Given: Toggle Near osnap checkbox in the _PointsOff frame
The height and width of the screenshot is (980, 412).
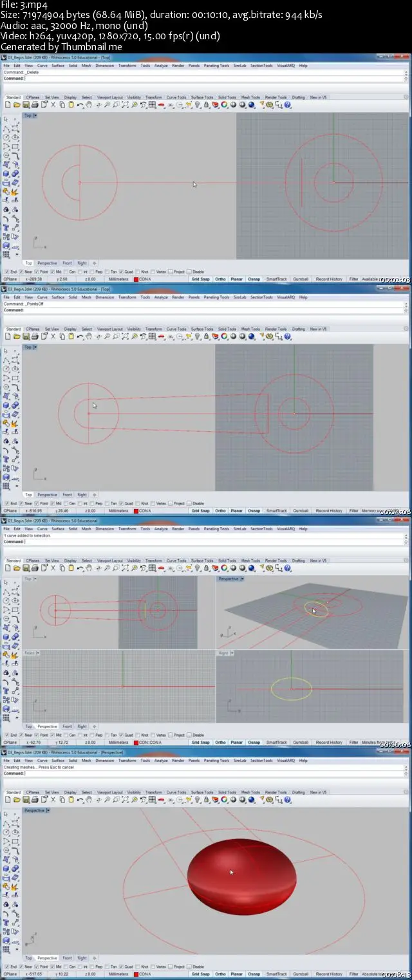Looking at the screenshot, I should [21, 503].
